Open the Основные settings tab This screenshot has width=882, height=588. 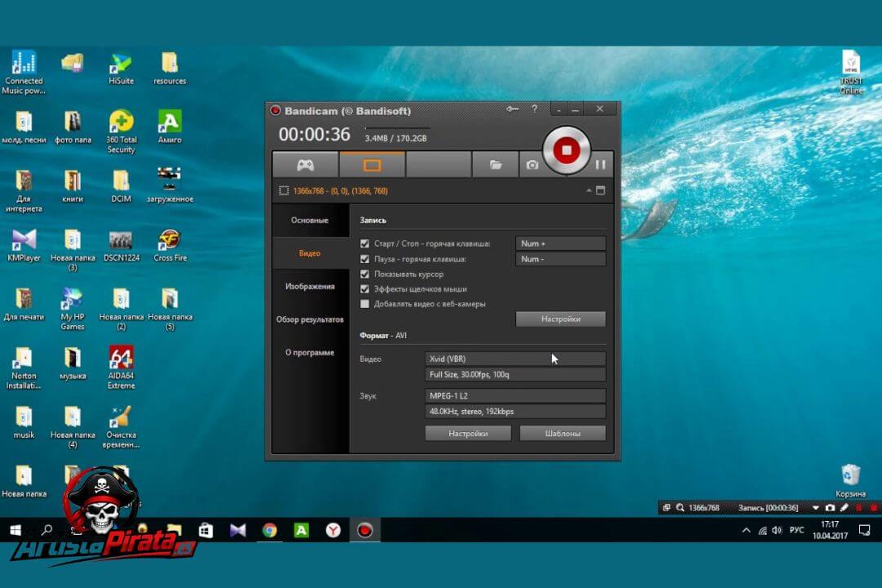(x=310, y=220)
